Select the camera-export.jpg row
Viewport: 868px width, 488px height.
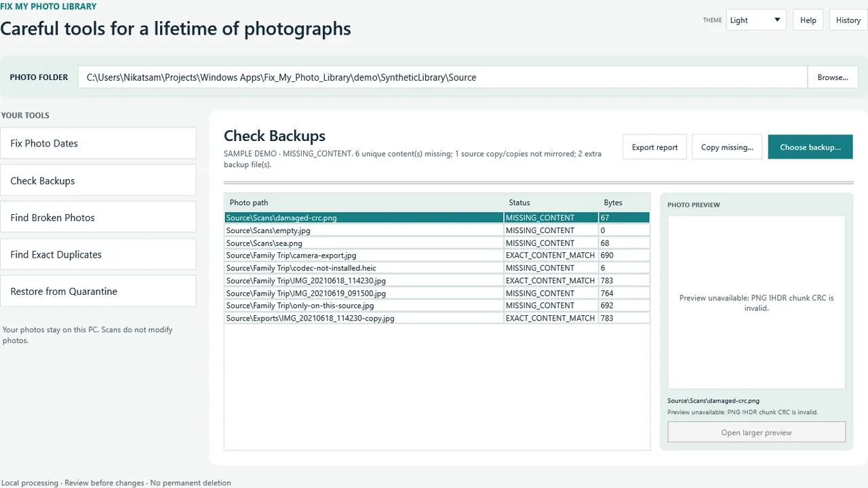pyautogui.click(x=437, y=256)
